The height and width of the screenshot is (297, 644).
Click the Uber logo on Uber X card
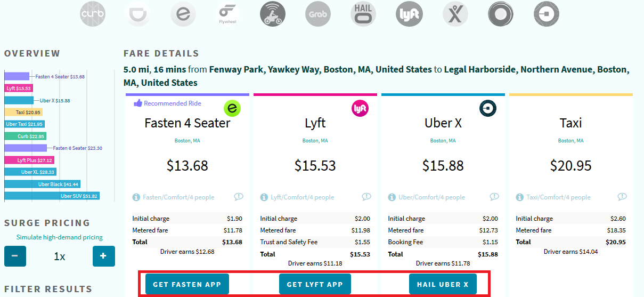click(x=488, y=108)
